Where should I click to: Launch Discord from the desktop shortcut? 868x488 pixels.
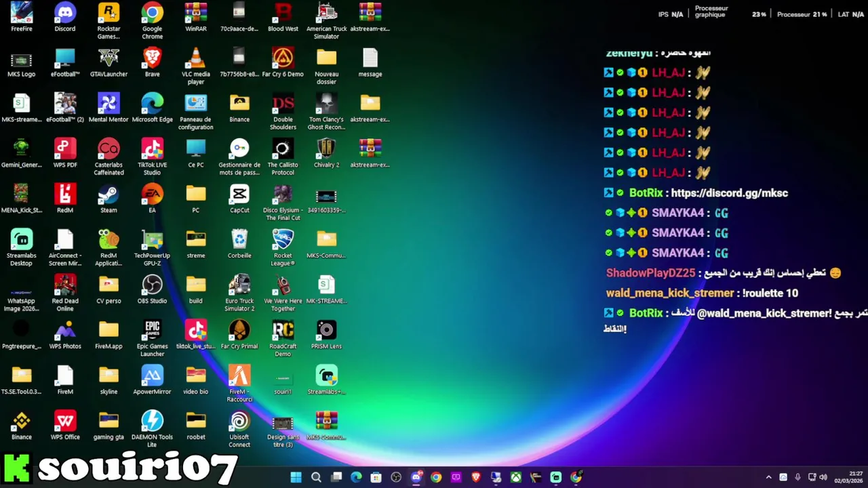pyautogui.click(x=65, y=17)
